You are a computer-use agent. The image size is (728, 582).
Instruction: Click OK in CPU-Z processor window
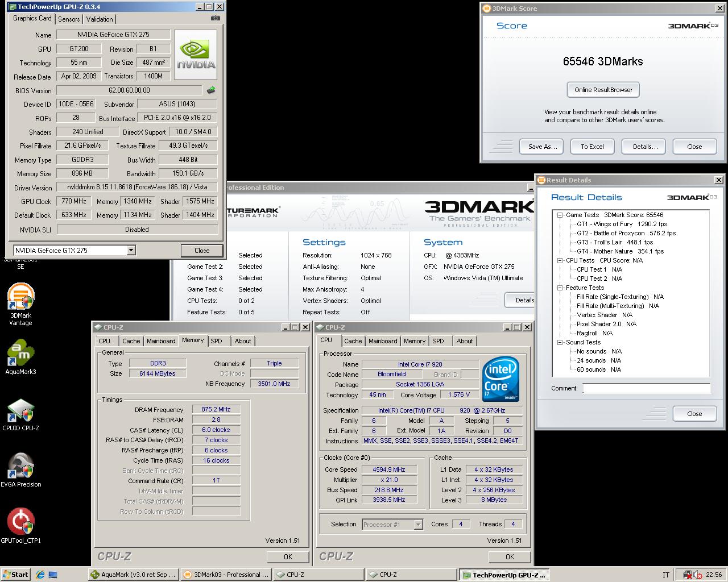[510, 557]
